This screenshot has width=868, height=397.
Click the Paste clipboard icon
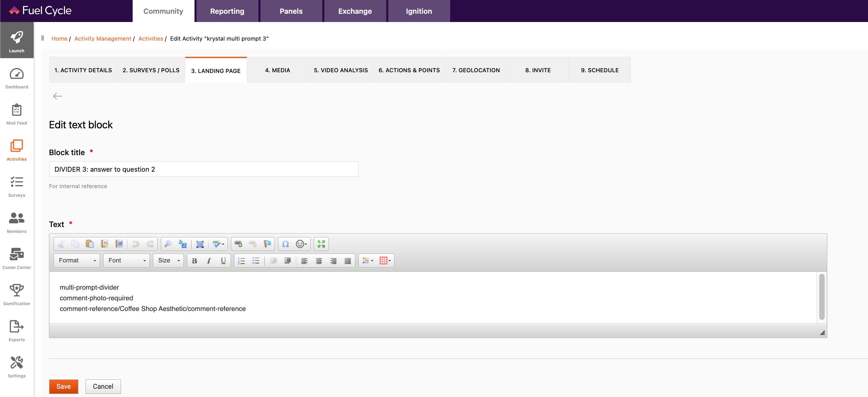(x=90, y=244)
